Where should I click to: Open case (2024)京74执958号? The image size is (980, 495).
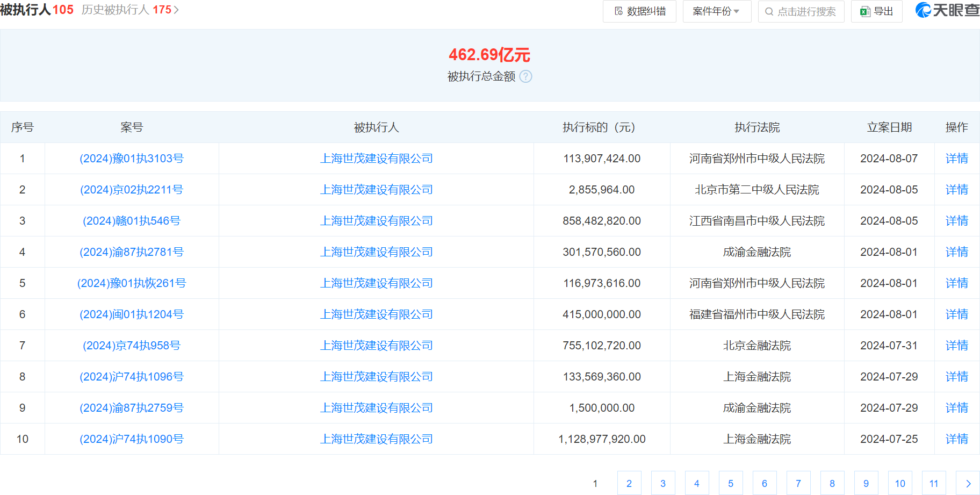pyautogui.click(x=132, y=346)
